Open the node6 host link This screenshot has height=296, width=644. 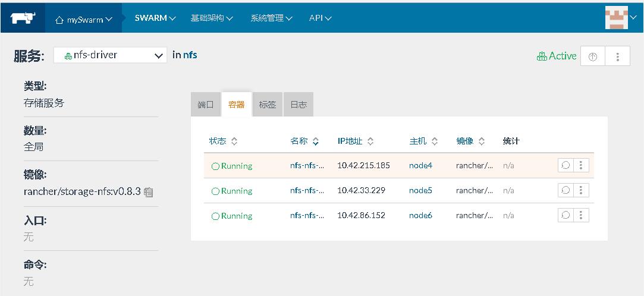pos(420,216)
